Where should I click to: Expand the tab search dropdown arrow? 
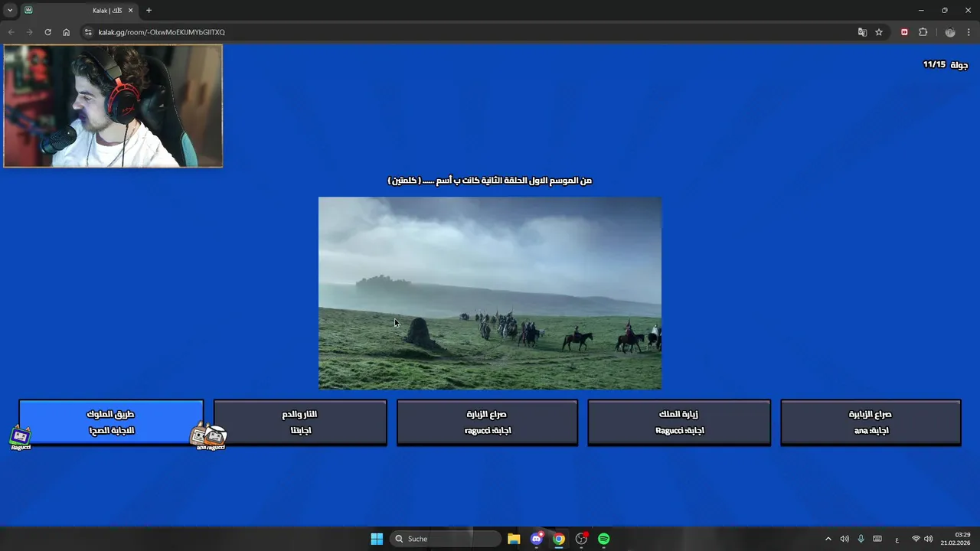coord(10,10)
